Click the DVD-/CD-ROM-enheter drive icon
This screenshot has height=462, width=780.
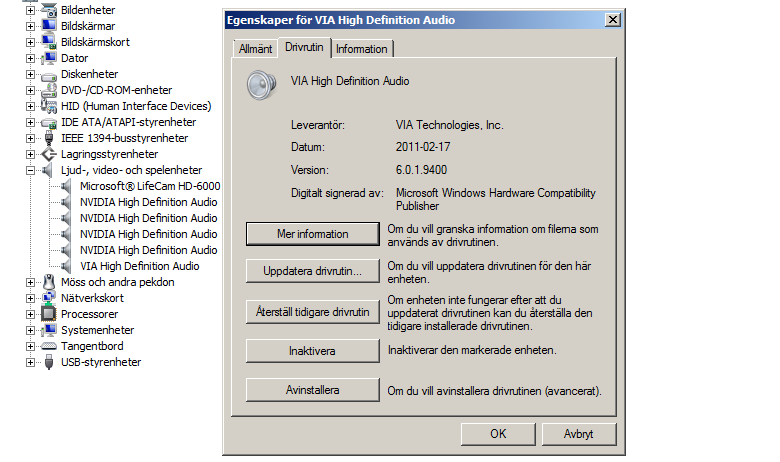(x=49, y=90)
